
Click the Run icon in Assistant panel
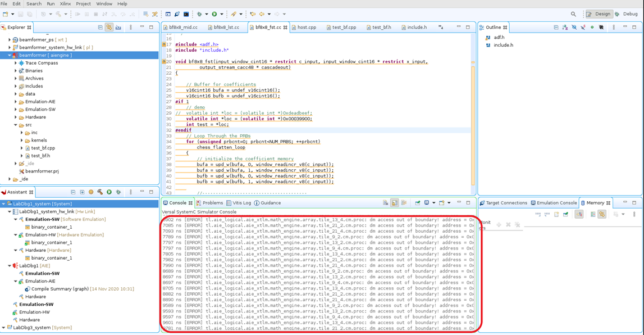pos(109,192)
